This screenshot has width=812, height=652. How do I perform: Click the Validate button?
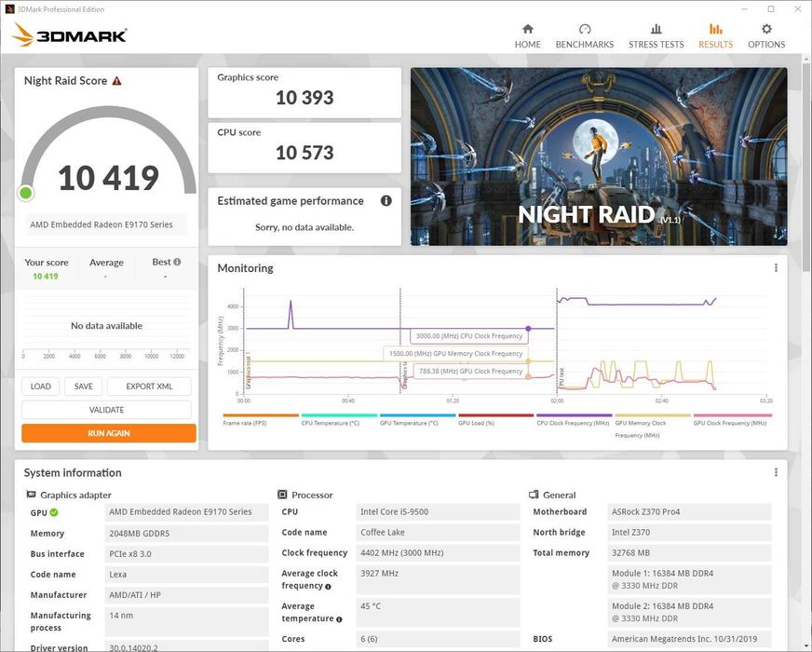[106, 410]
